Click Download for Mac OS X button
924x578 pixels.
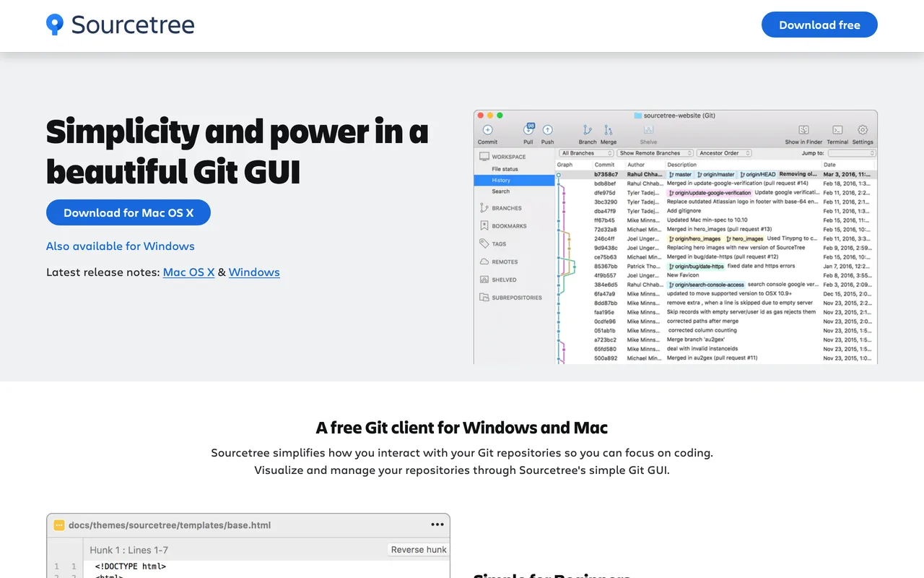(128, 212)
